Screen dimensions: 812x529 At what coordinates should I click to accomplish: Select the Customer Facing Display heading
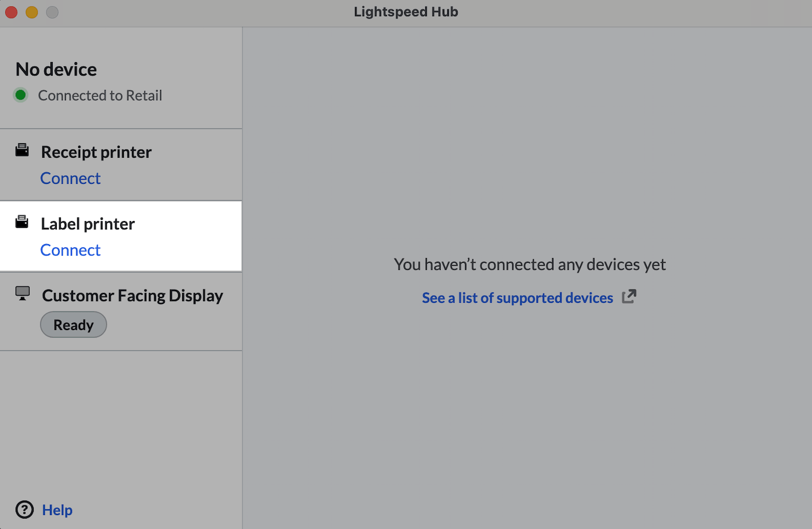[x=133, y=296]
